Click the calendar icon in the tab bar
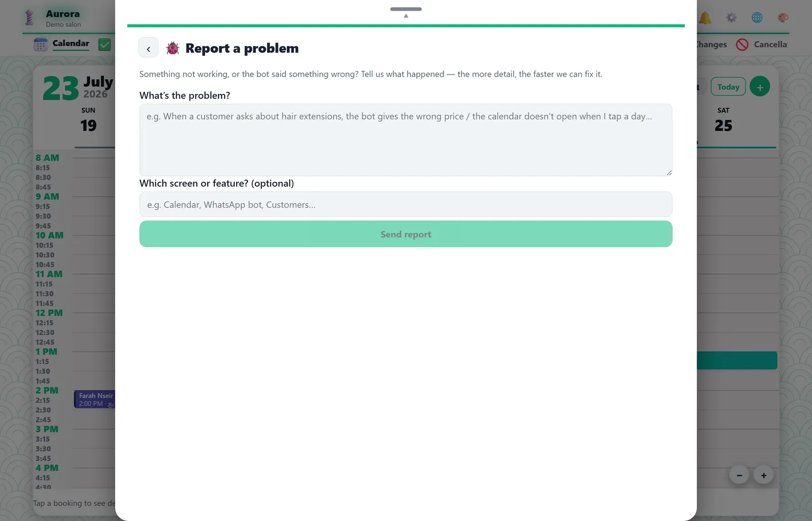This screenshot has width=812, height=521. click(x=41, y=45)
